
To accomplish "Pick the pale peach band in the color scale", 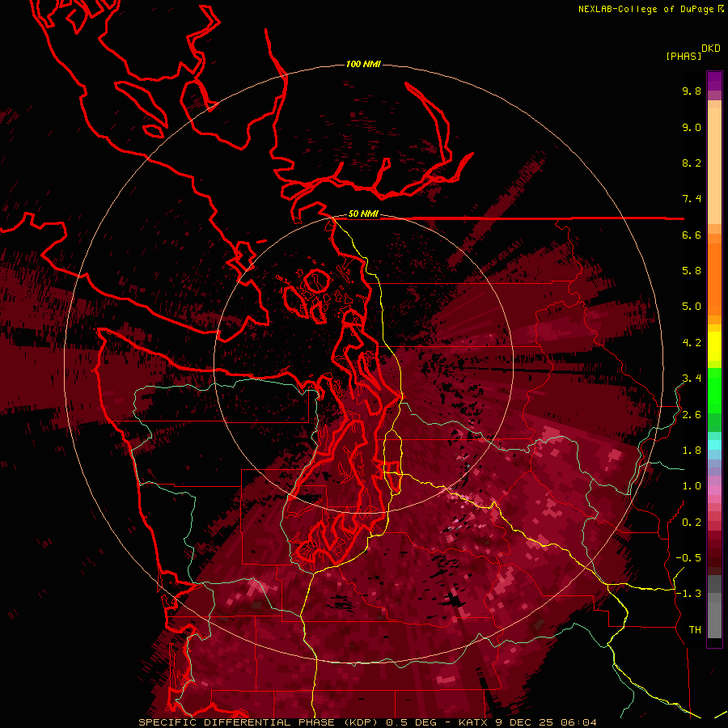I will point(714,167).
